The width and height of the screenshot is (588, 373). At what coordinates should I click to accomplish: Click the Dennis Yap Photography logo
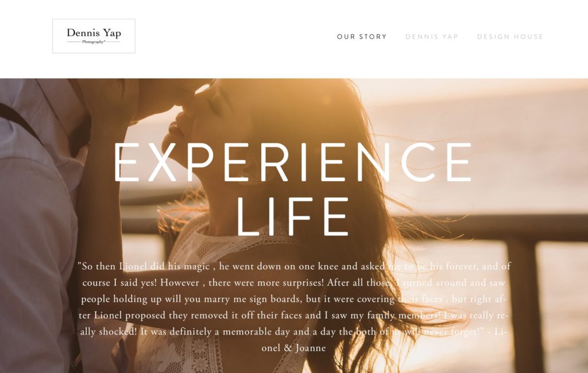(x=94, y=36)
